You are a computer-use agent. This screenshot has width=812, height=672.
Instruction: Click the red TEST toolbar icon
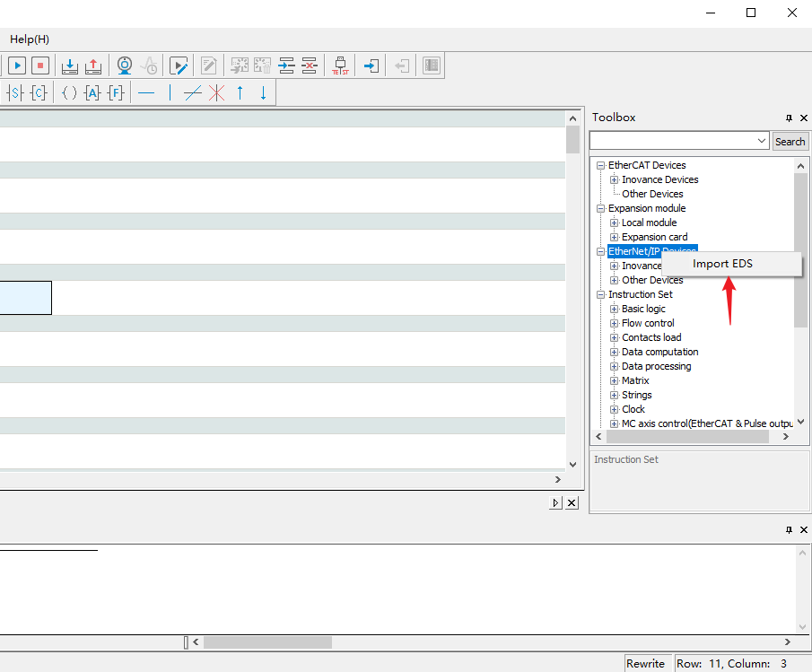[x=340, y=65]
